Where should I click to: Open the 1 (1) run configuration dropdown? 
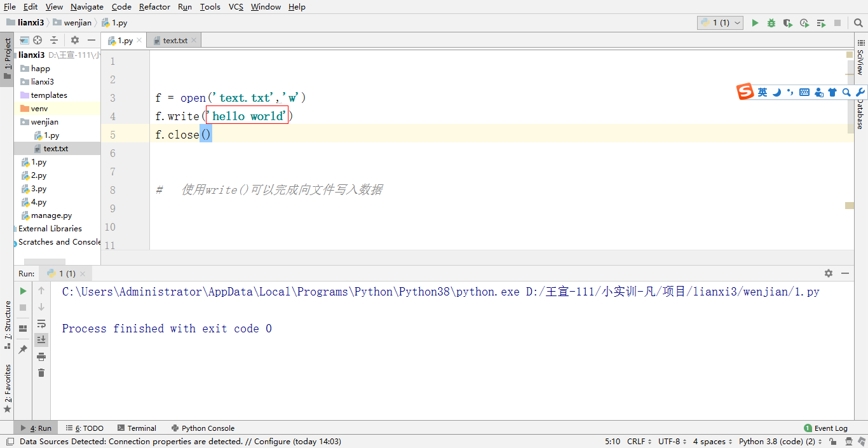[721, 23]
